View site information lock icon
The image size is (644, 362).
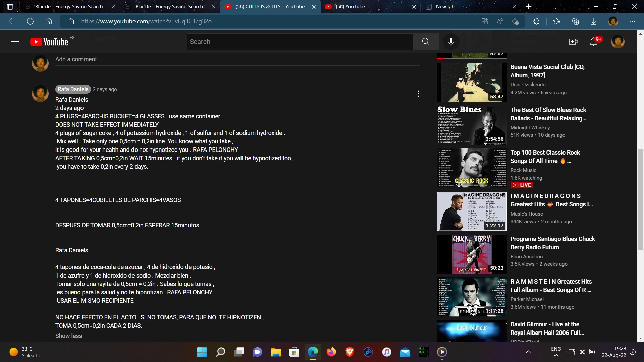pos(71,21)
